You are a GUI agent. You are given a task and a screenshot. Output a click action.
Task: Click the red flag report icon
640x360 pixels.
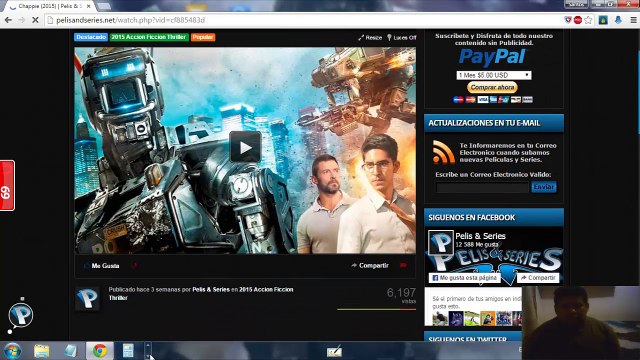click(403, 265)
